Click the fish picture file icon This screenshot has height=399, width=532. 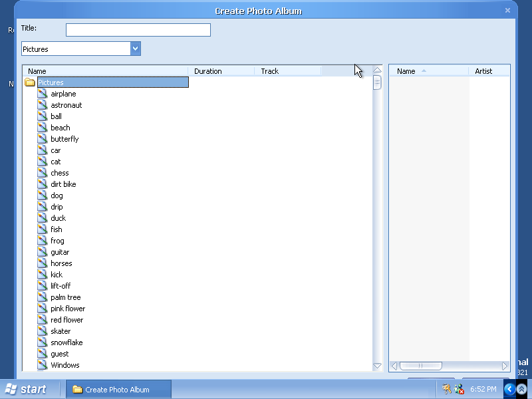coord(43,229)
